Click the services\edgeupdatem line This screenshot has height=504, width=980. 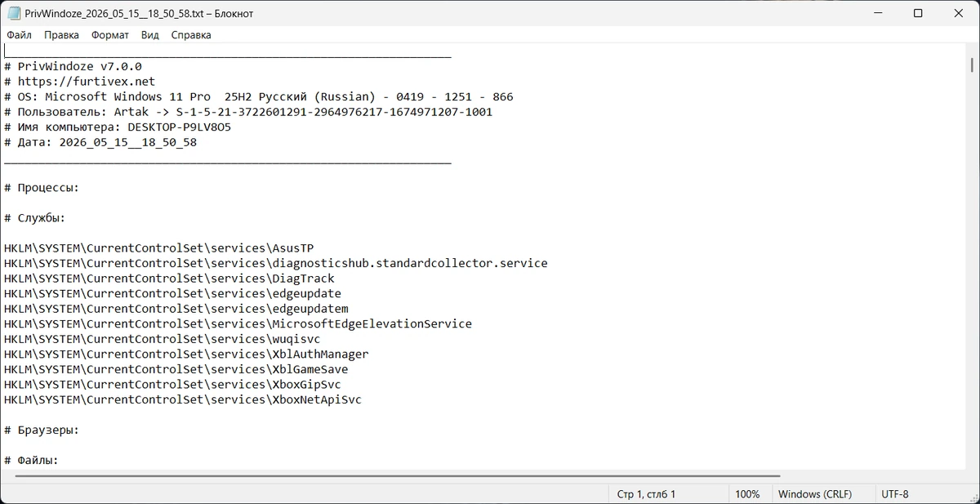click(176, 309)
